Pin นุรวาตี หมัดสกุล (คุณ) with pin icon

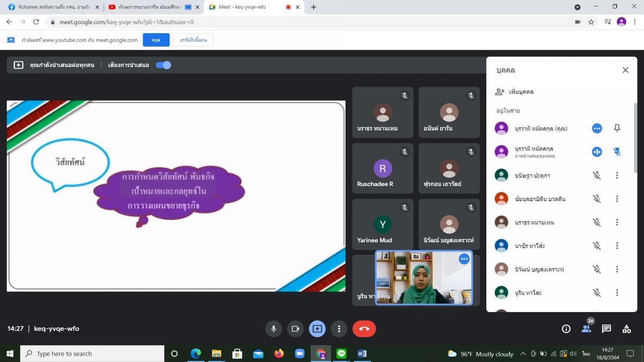click(617, 128)
